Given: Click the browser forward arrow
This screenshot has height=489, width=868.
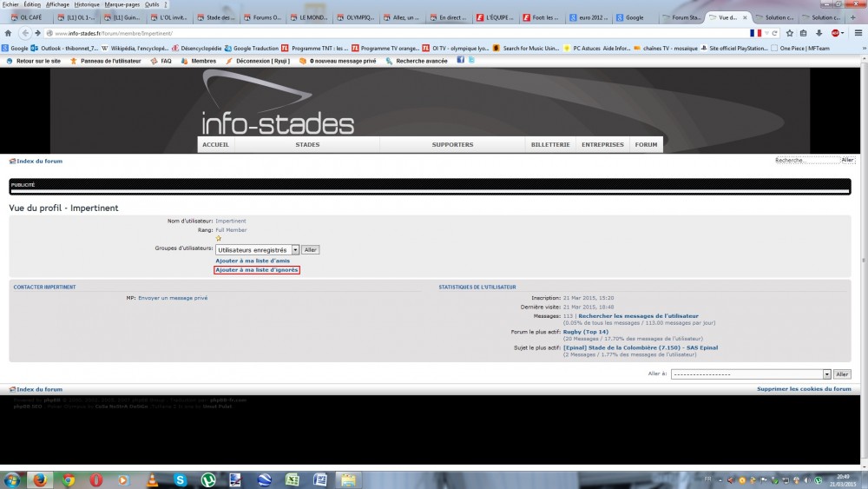Looking at the screenshot, I should point(37,33).
